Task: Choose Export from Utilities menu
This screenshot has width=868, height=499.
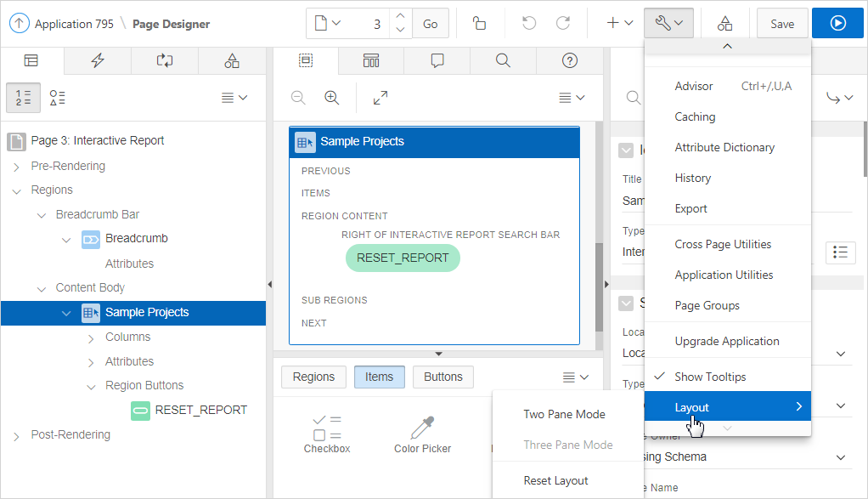Action: [x=728, y=209]
